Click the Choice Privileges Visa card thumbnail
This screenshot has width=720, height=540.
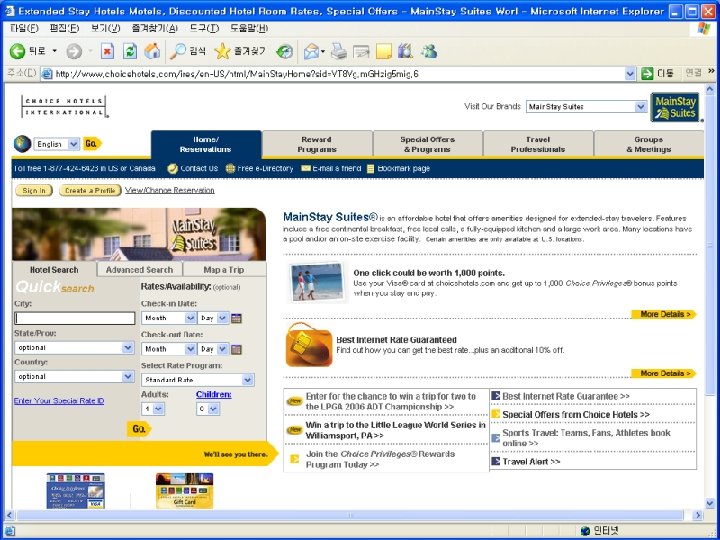[75, 491]
